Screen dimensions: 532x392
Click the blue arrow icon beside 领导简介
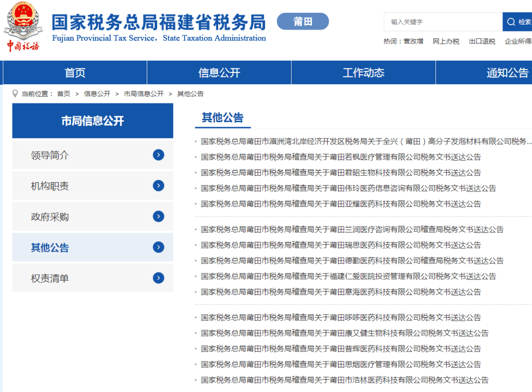pos(158,155)
